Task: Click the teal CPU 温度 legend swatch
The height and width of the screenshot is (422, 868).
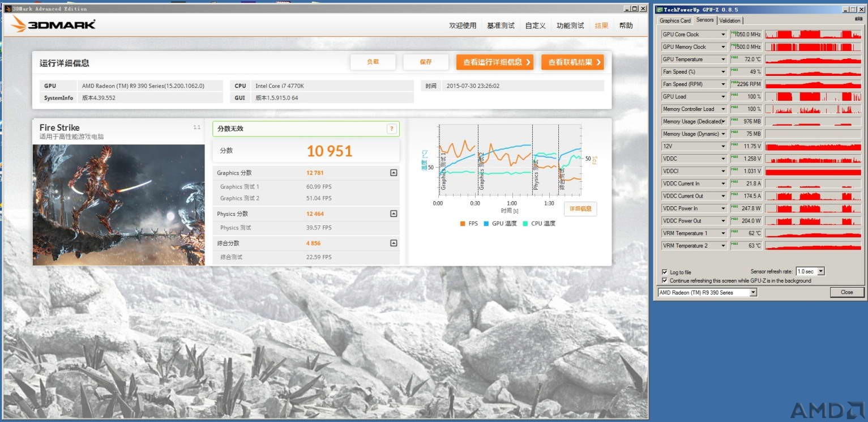Action: tap(525, 224)
